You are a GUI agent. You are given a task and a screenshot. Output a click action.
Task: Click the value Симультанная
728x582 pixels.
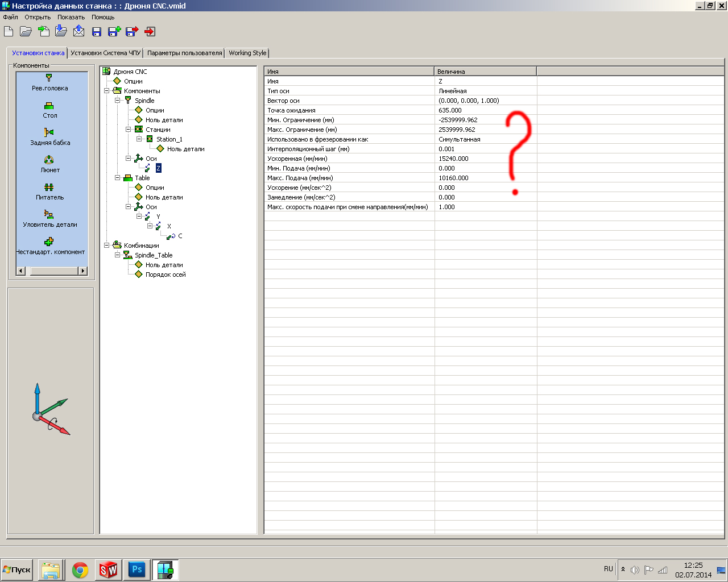(460, 139)
